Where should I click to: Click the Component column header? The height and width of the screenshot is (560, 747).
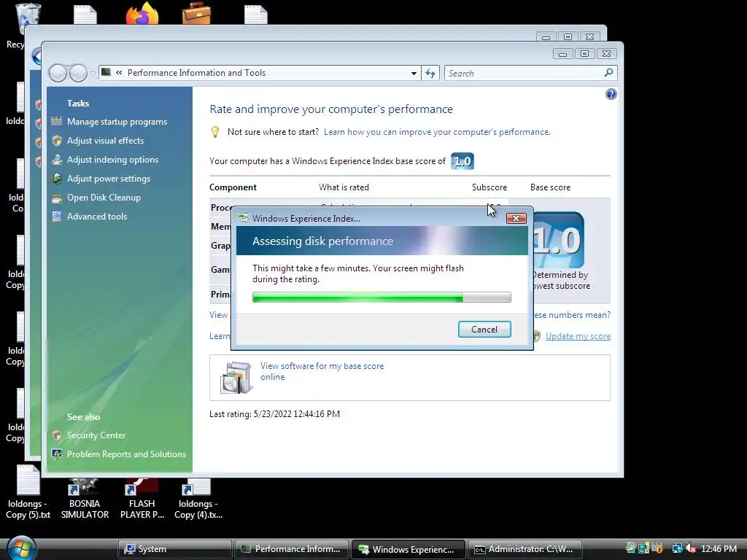(x=233, y=187)
